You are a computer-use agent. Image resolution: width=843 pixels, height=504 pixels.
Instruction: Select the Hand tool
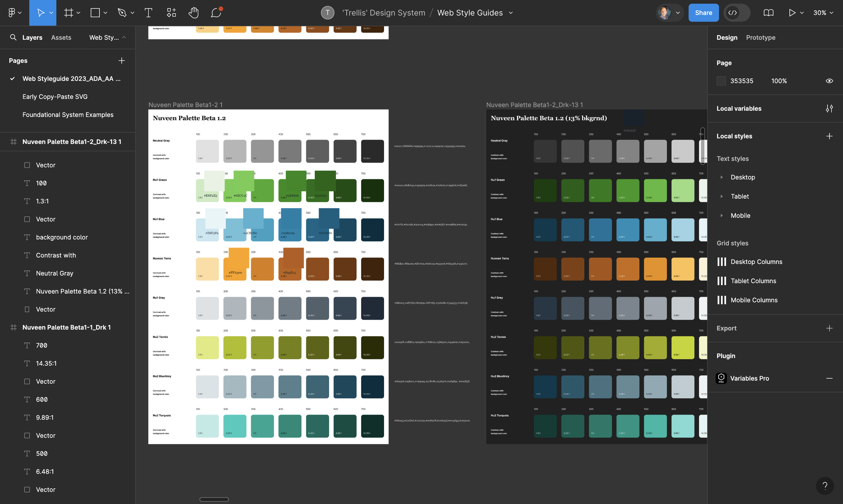[194, 13]
